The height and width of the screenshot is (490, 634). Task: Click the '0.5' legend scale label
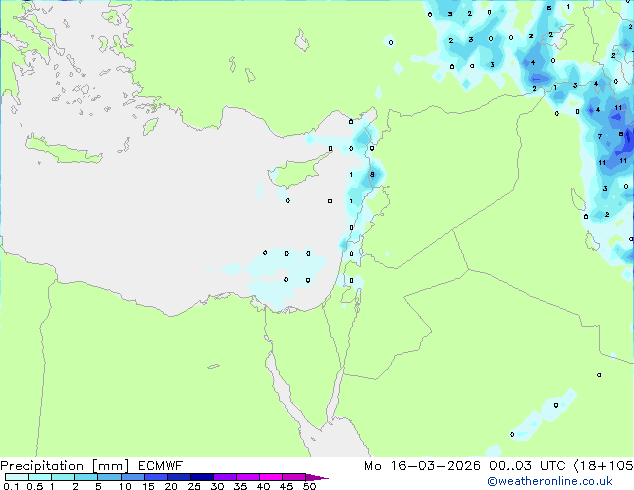[35, 486]
